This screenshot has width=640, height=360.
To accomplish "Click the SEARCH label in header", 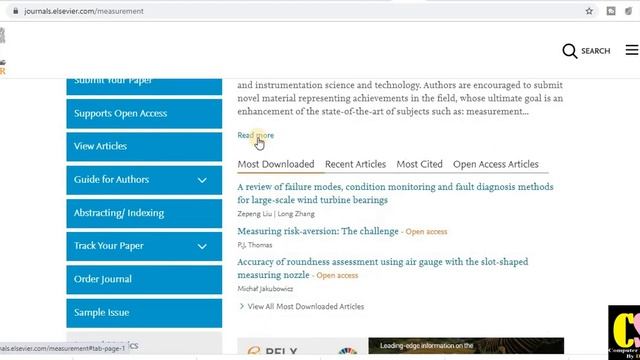I will tap(596, 51).
